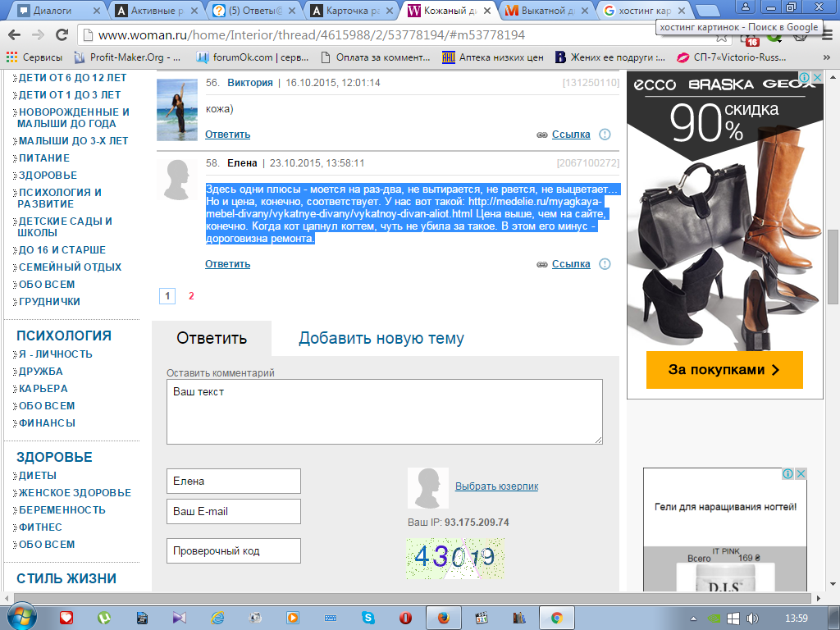Screen dimensions: 840x630
Task: Select Добавить новую тему tab
Action: (x=381, y=338)
